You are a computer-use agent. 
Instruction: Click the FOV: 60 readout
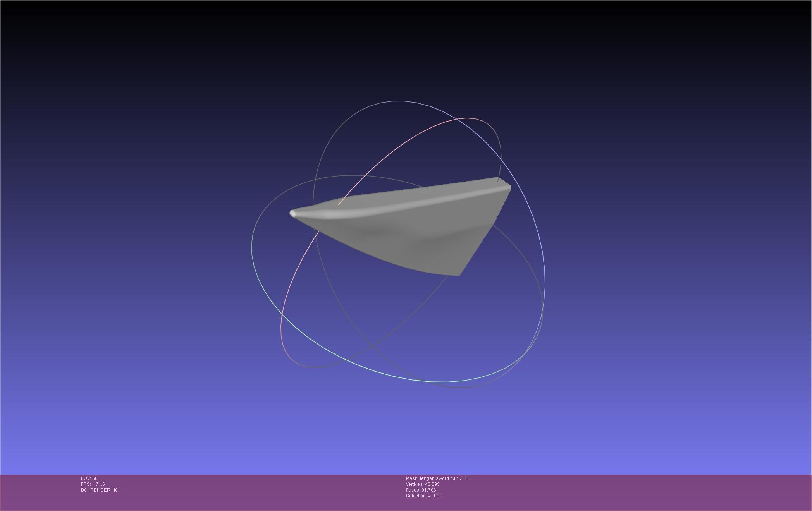[89, 478]
